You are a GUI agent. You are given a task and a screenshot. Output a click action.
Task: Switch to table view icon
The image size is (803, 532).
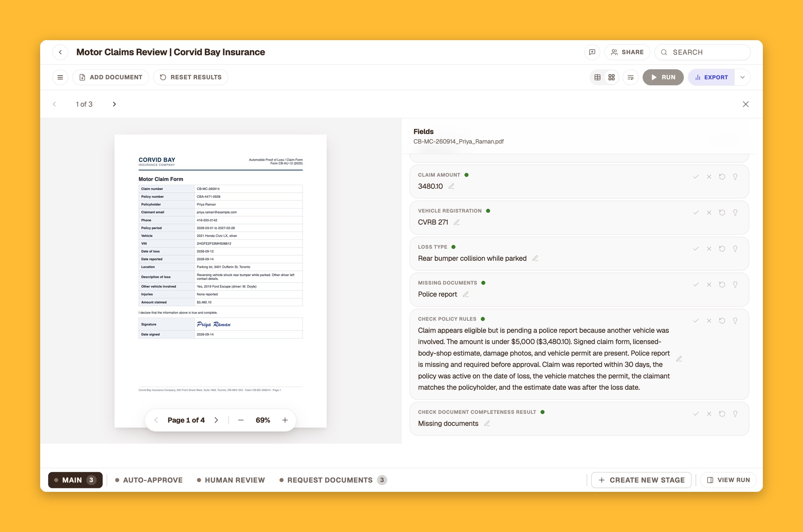[598, 77]
